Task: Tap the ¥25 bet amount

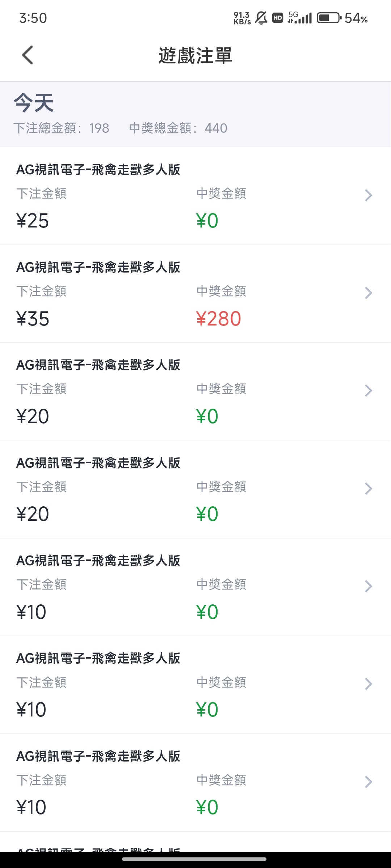Action: [x=33, y=221]
